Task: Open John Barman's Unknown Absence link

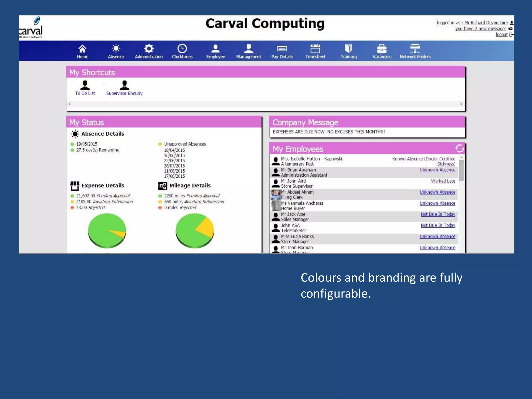Action: click(437, 248)
